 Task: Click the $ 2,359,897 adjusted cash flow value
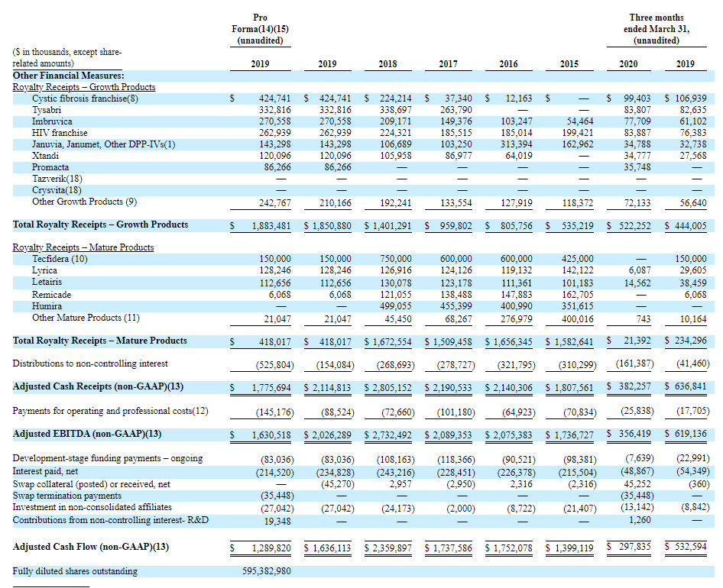click(387, 548)
